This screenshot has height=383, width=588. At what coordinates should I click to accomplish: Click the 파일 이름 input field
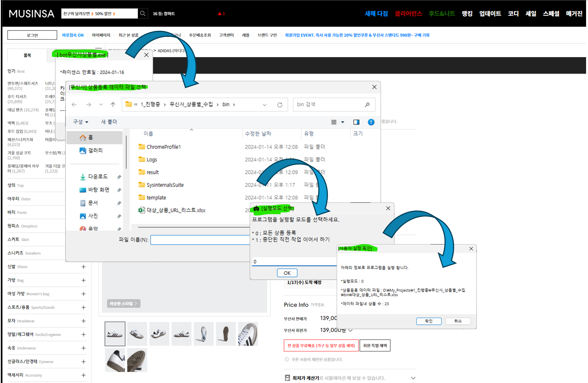tap(200, 240)
